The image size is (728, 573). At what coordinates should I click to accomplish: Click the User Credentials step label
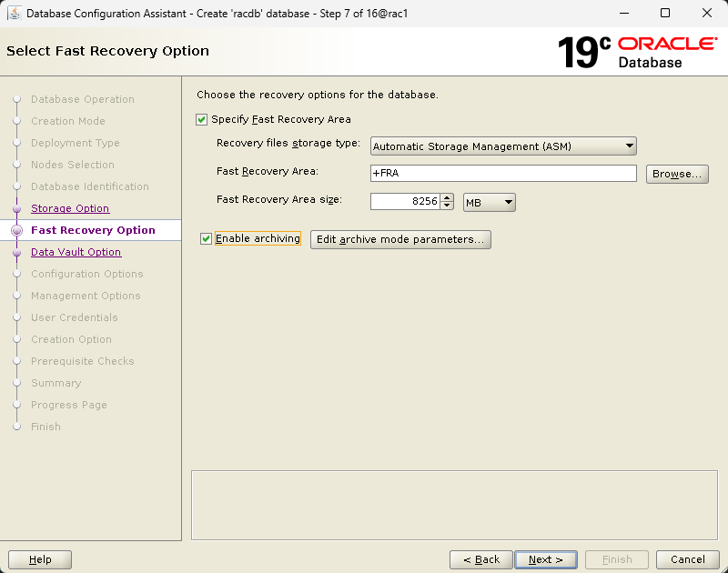(x=75, y=317)
